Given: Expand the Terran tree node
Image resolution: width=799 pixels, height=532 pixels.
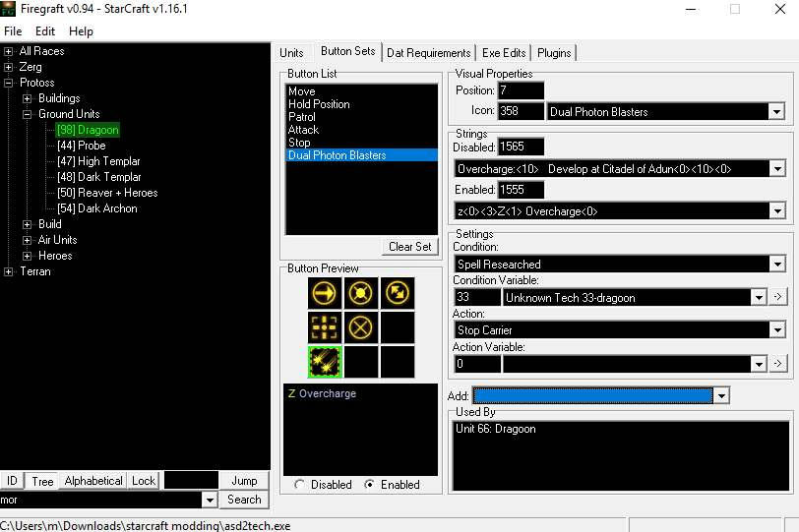Looking at the screenshot, I should pyautogui.click(x=9, y=271).
